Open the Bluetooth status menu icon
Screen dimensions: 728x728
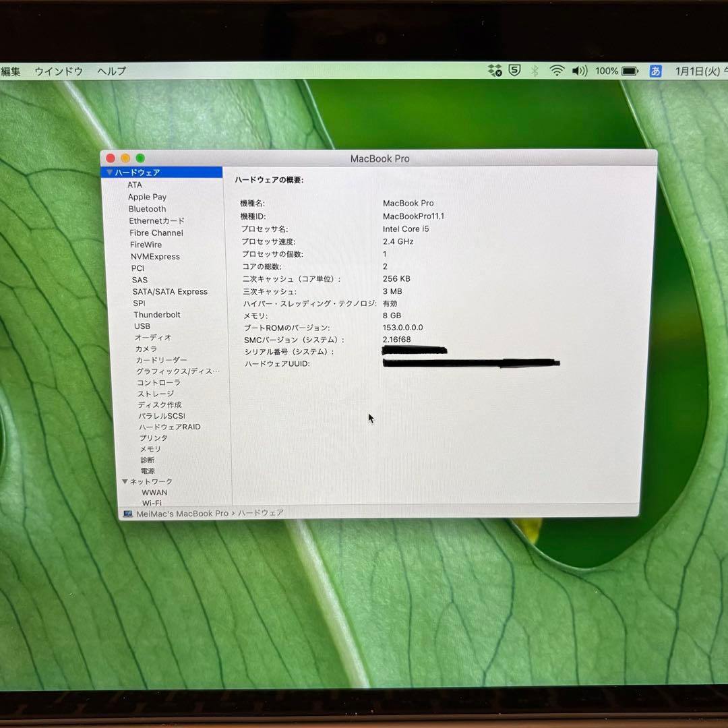(x=533, y=70)
